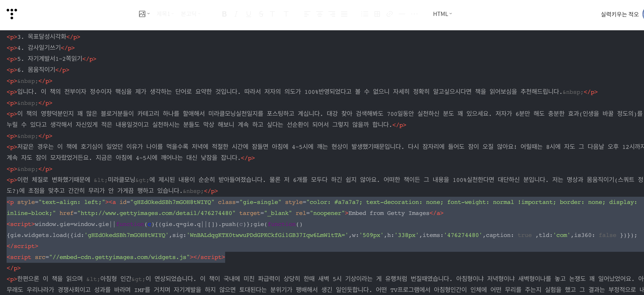Insert a hyperlink
644x295 pixels.
point(389,14)
